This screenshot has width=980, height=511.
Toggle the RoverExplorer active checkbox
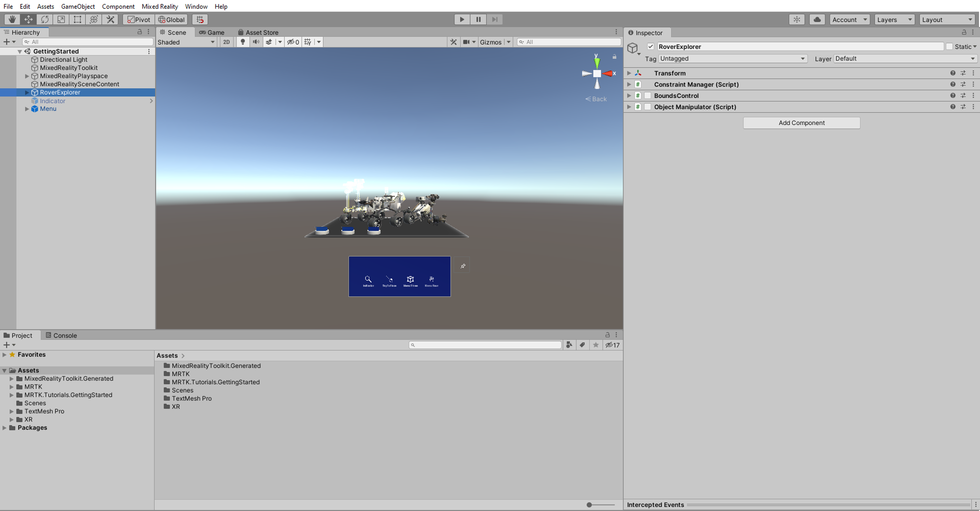tap(651, 47)
